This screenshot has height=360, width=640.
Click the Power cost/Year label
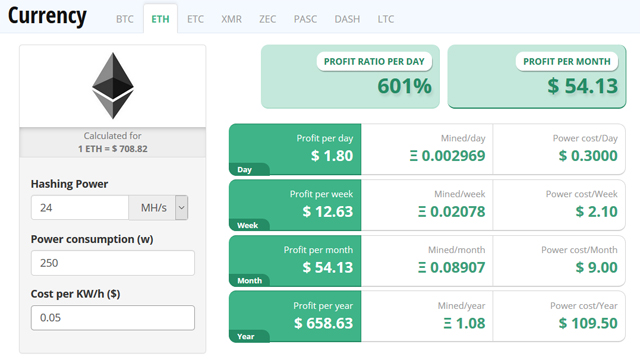click(584, 306)
